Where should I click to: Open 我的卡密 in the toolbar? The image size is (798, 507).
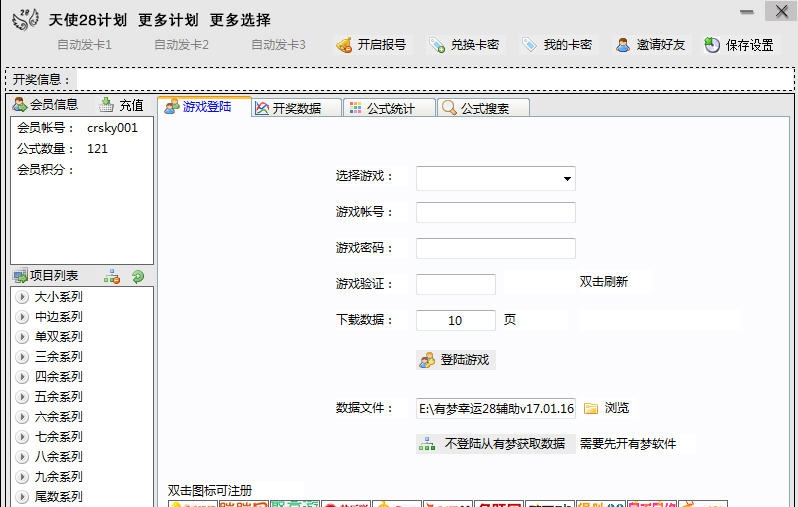coord(557,45)
